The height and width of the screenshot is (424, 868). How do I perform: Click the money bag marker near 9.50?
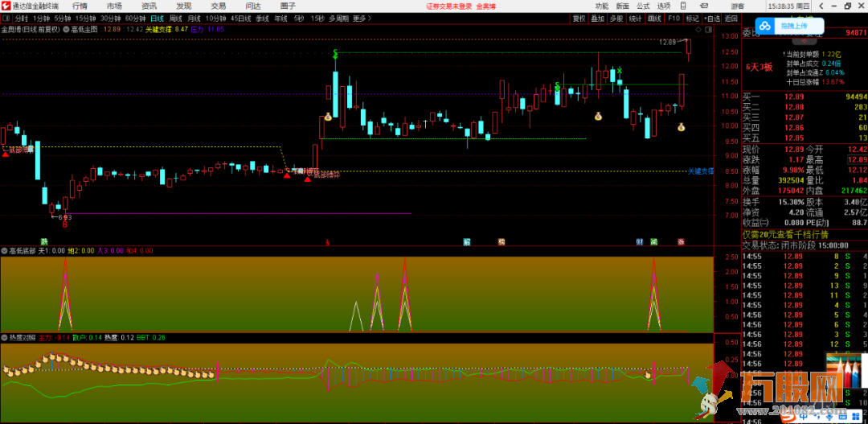pos(682,127)
